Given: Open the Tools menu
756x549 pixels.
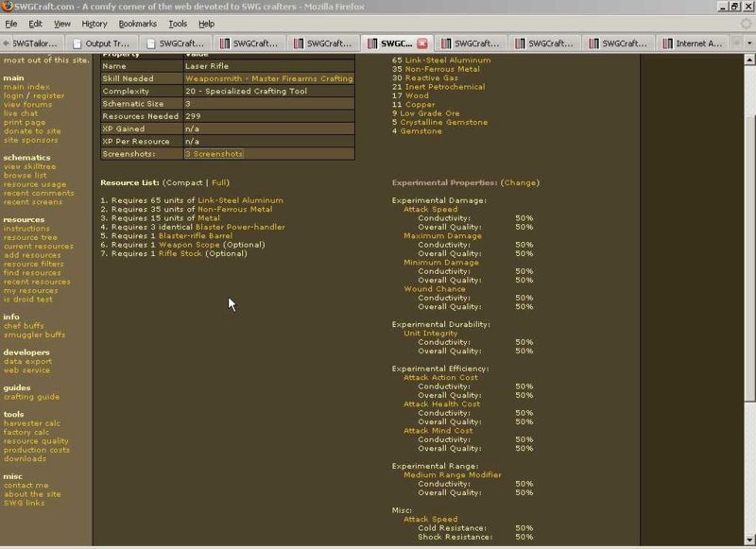Looking at the screenshot, I should (x=178, y=23).
